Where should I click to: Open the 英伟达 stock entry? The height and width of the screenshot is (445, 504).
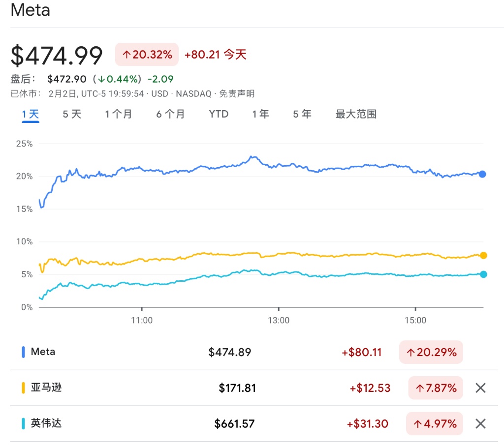(x=46, y=423)
